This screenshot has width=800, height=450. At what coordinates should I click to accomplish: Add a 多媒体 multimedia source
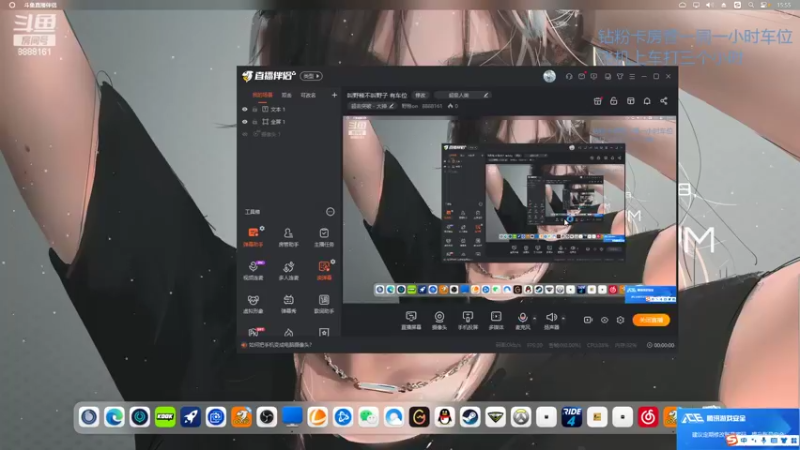[x=495, y=320]
